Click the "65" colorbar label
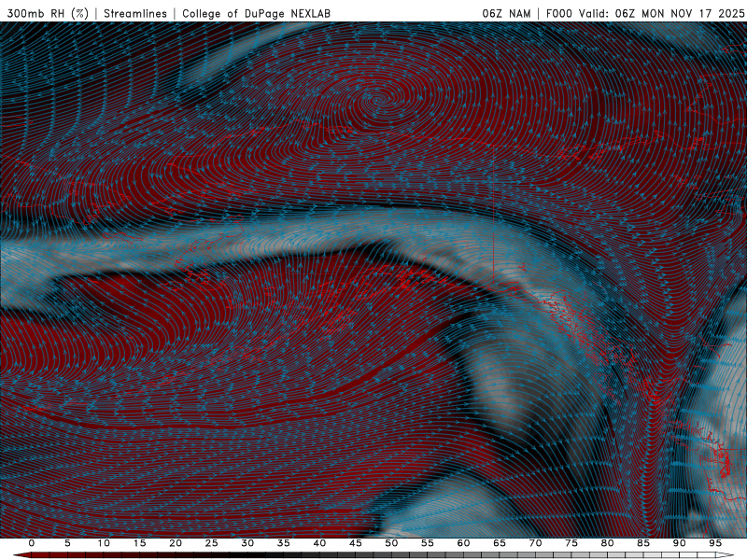 [499, 543]
